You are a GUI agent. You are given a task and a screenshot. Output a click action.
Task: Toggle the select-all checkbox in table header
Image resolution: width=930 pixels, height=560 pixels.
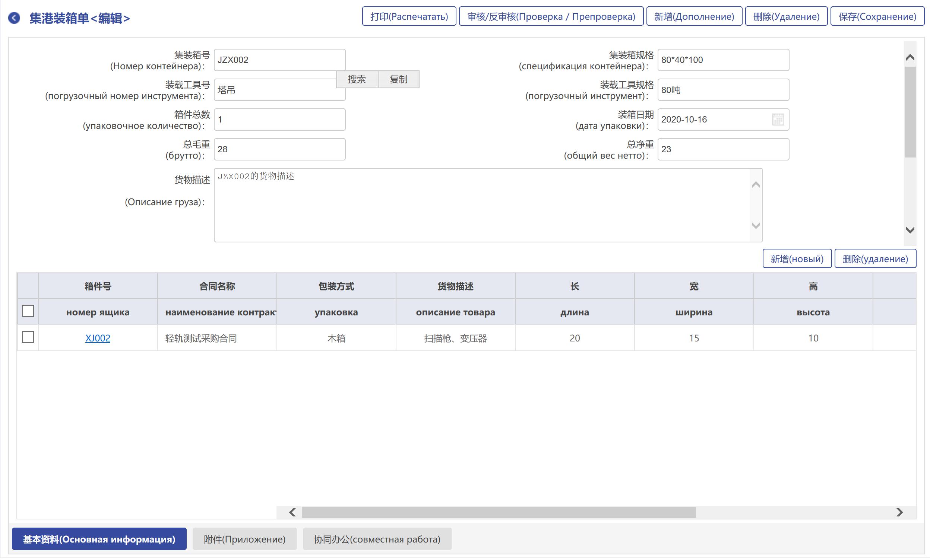(28, 311)
